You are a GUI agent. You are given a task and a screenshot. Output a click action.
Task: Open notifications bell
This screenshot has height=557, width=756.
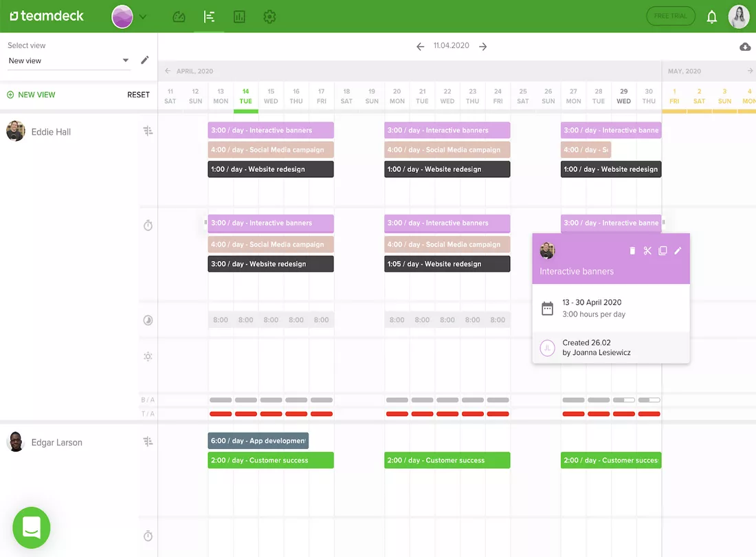pos(711,17)
